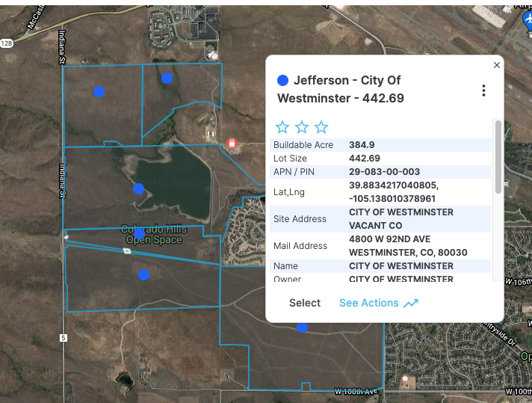Image resolution: width=532 pixels, height=403 pixels.
Task: Rate parcel with the second star
Action: [302, 127]
